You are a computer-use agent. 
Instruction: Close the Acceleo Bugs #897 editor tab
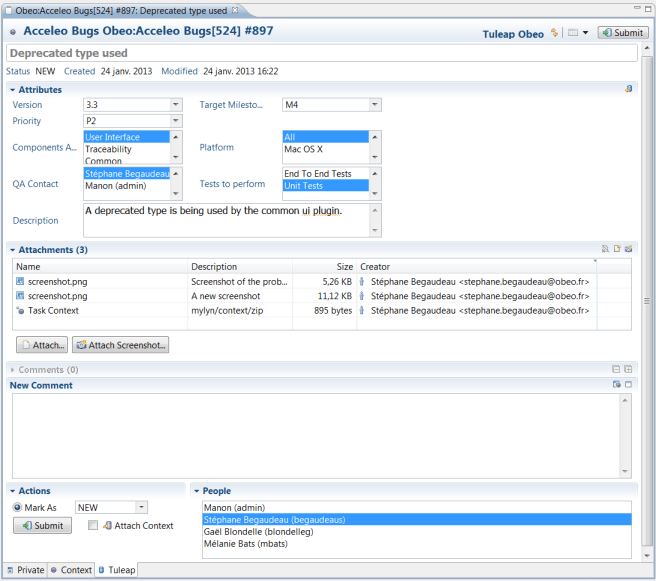[x=235, y=10]
